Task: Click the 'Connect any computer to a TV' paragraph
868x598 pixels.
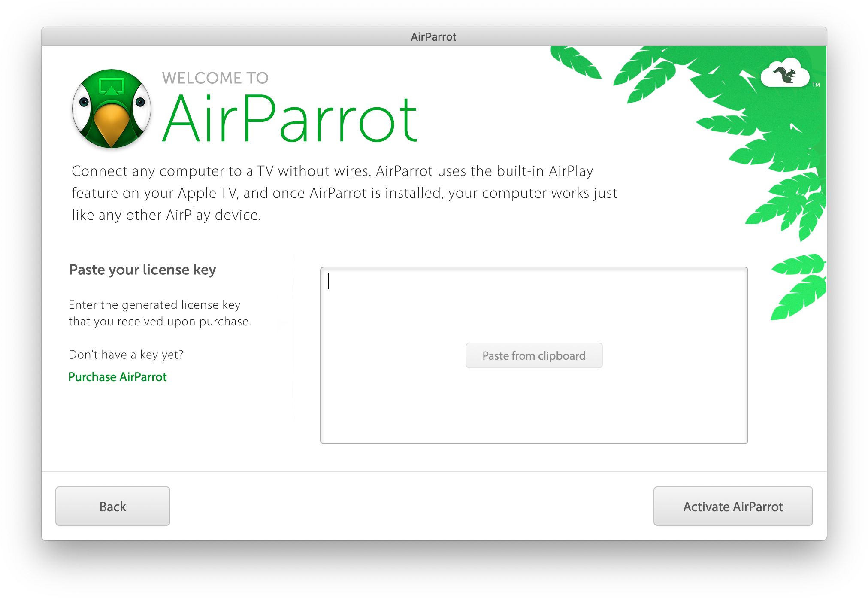Action: coord(344,193)
